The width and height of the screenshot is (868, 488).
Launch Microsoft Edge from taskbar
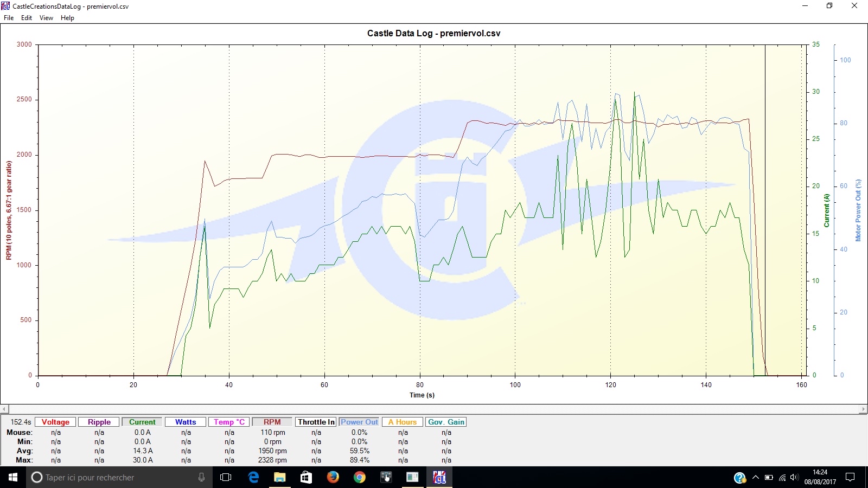[x=253, y=477]
